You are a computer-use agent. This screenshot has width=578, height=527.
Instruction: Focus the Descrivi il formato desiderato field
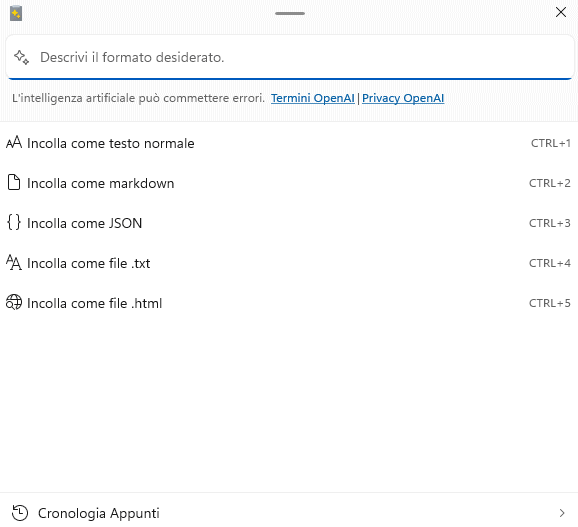coord(290,57)
